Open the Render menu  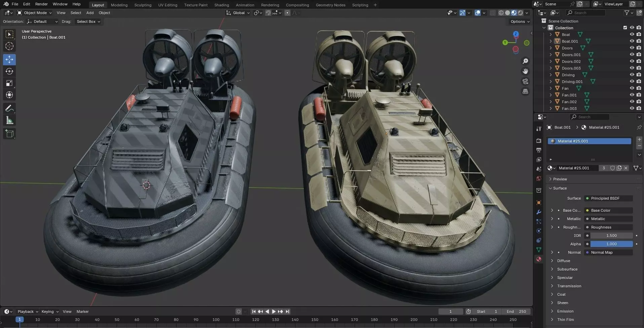click(x=41, y=4)
